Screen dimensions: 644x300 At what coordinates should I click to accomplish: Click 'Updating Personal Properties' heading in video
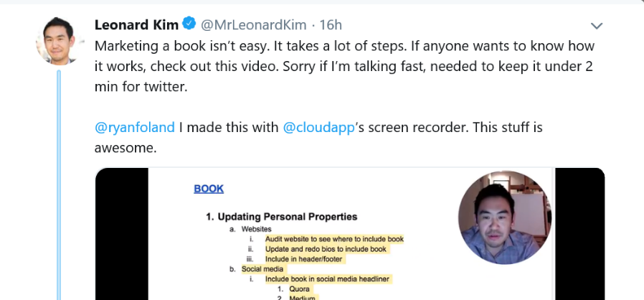pos(281,217)
